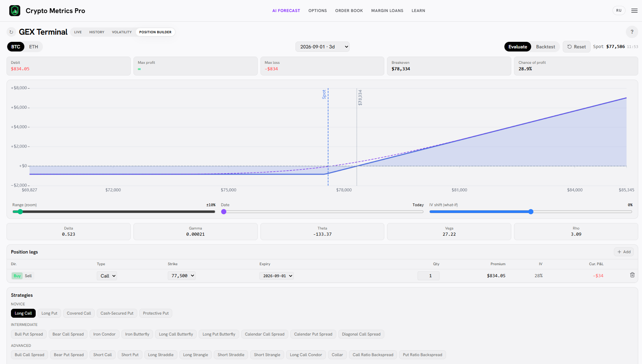
Task: Open the 77,500 strike dropdown
Action: [182, 275]
